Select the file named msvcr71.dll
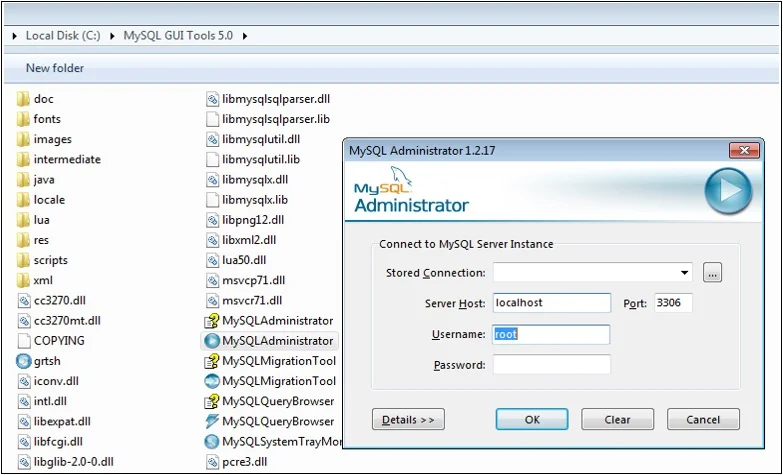 252,301
